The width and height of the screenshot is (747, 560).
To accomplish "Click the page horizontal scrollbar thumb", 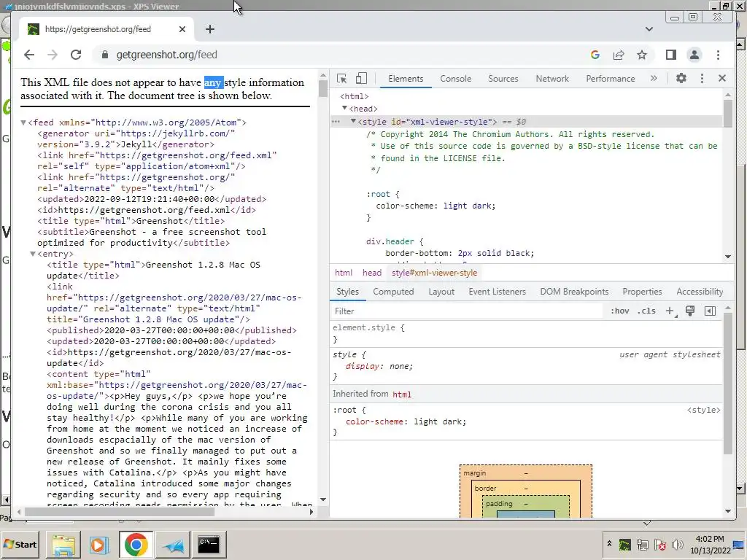I will pyautogui.click(x=120, y=512).
